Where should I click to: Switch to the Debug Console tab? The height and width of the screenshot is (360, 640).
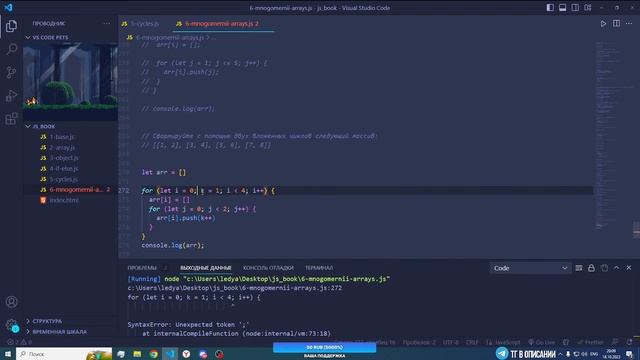point(268,268)
